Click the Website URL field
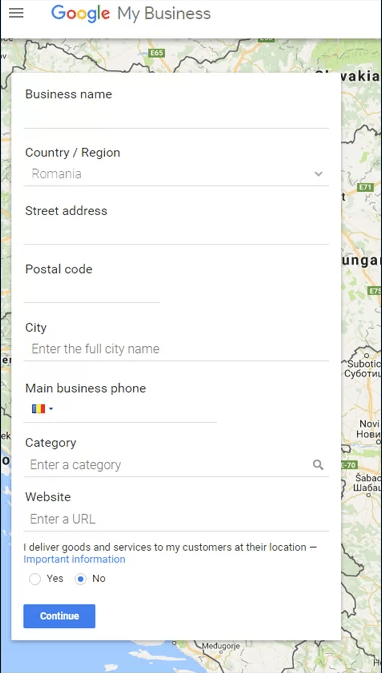Viewport: 382px width, 673px height. pyautogui.click(x=176, y=519)
